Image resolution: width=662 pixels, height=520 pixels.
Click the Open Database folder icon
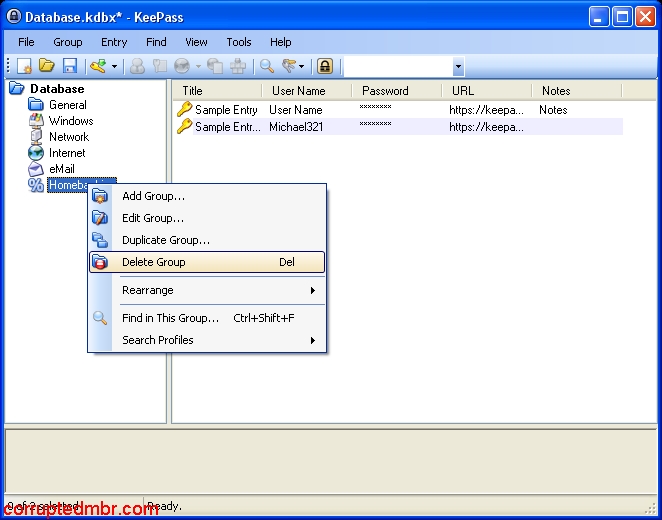(47, 66)
